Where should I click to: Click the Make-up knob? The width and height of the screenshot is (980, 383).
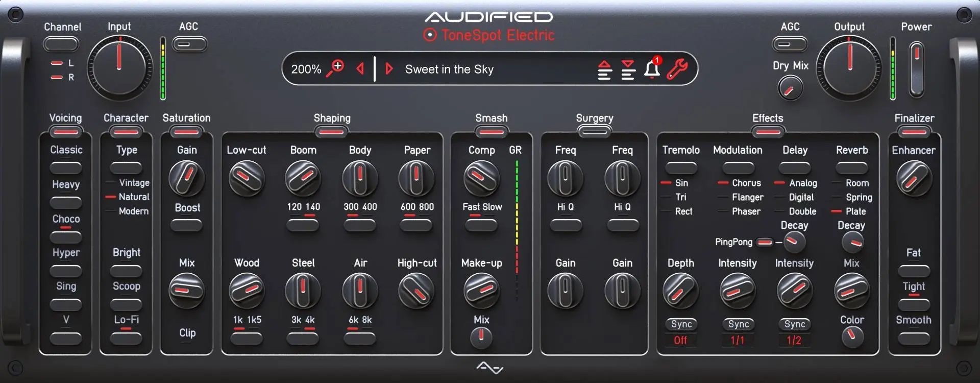click(481, 291)
